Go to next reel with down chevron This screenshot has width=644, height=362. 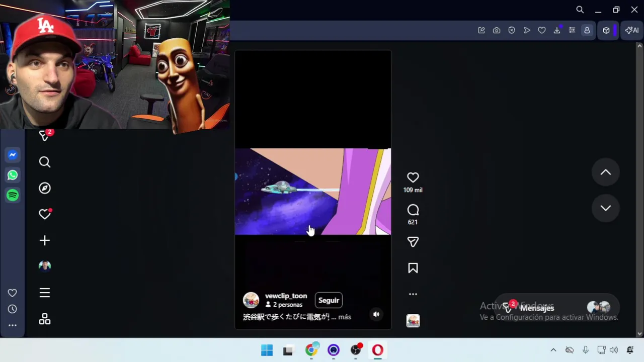click(606, 208)
